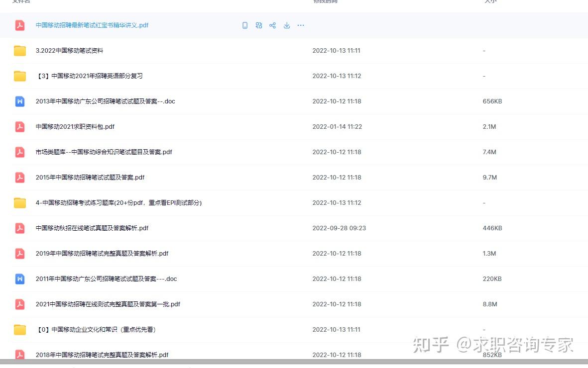Open folder 【0】中国移动企业文化和常识（重点优先看）
588x368 pixels.
click(x=96, y=330)
